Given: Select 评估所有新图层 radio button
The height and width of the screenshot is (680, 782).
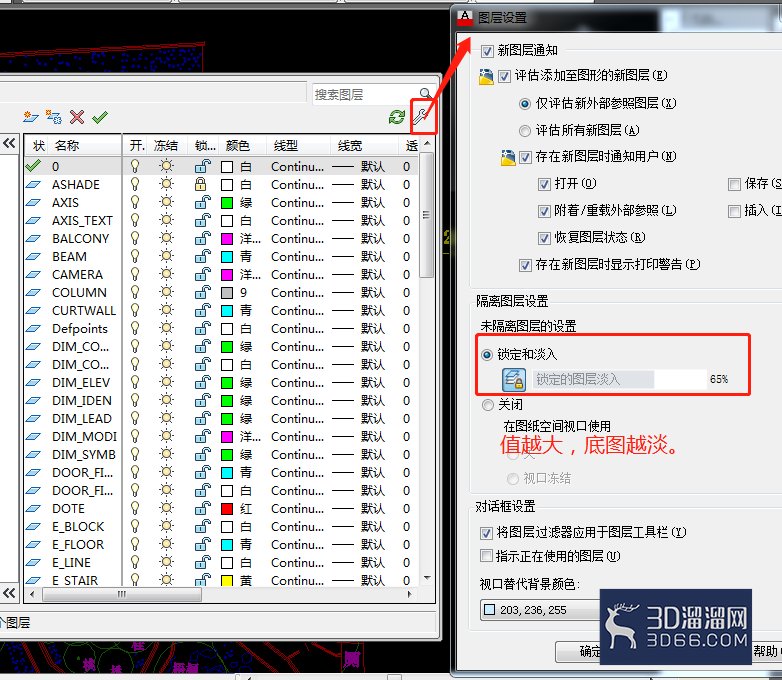Looking at the screenshot, I should [x=524, y=131].
